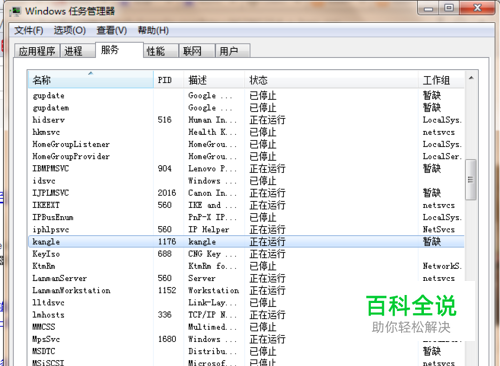
Task: Switch to the 联网 tab
Action: coord(197,51)
